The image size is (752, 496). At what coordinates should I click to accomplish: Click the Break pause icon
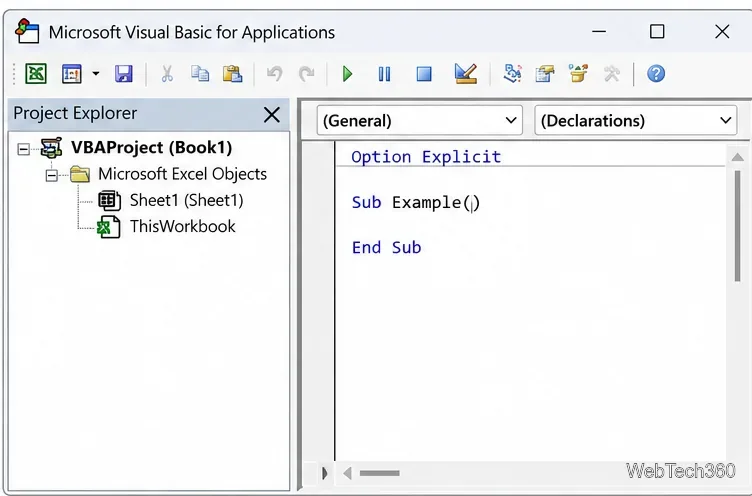384,74
